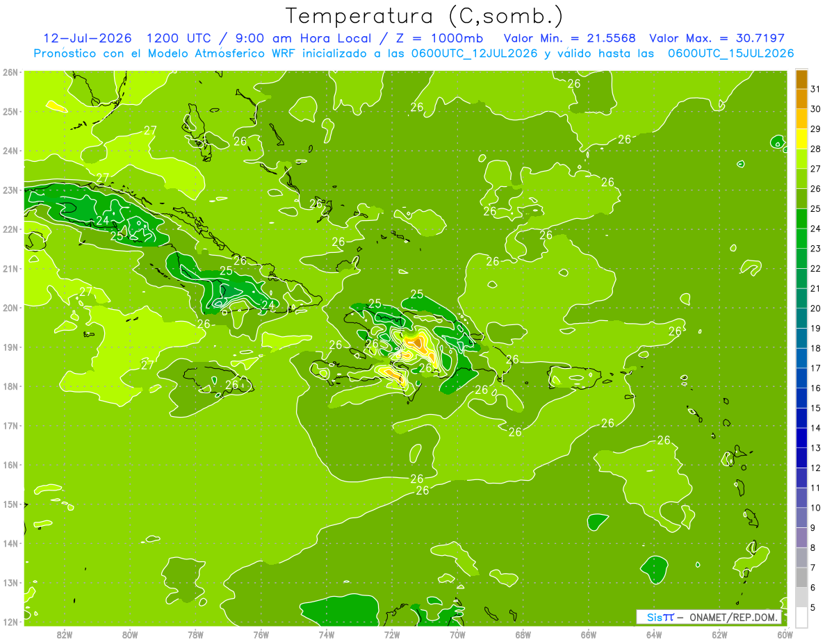Click the 15N latitude label
This screenshot has width=834, height=644.
point(10,504)
